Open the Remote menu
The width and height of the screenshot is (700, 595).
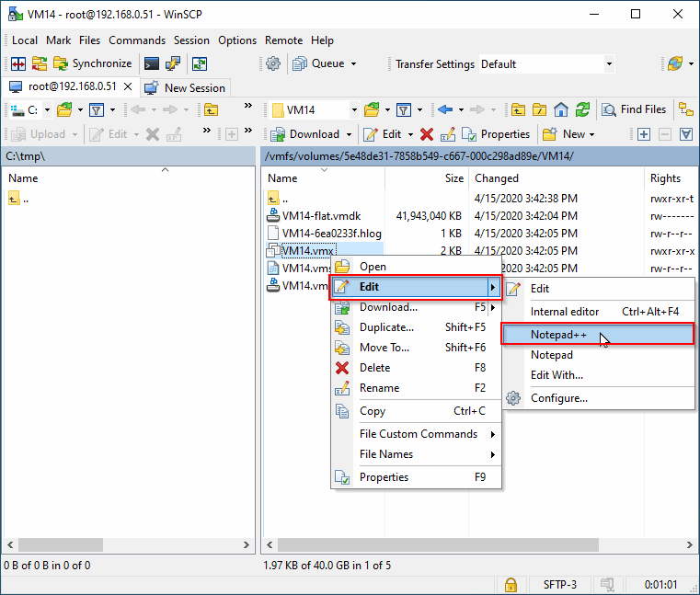pos(283,40)
